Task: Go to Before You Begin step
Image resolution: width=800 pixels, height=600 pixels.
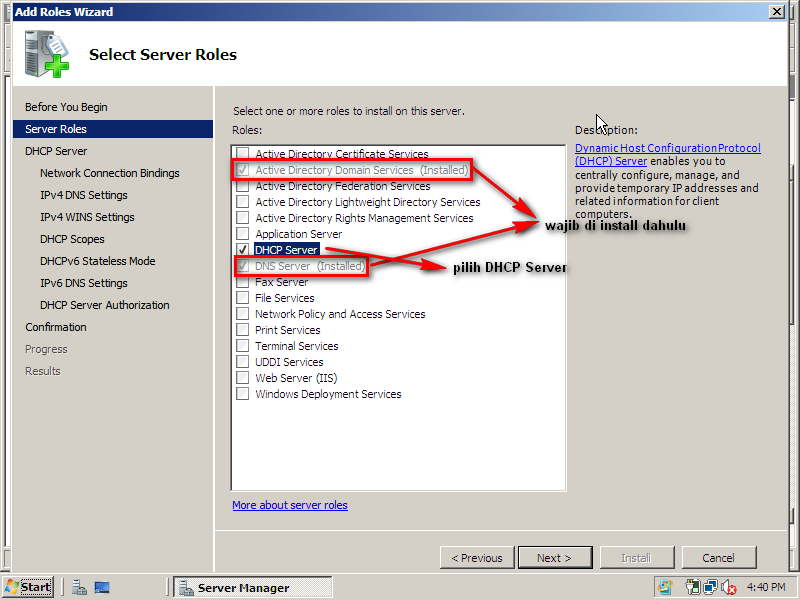Action: click(x=66, y=107)
